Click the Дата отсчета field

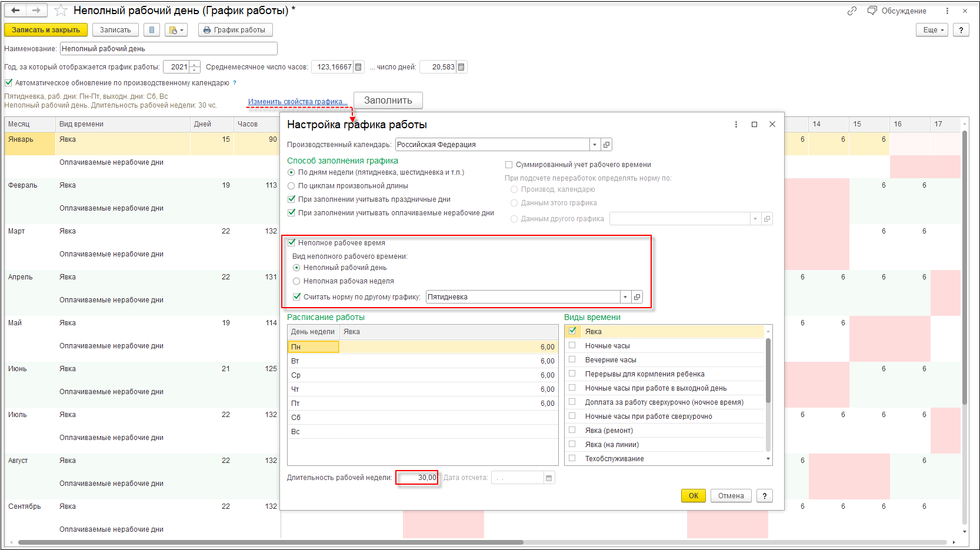518,478
